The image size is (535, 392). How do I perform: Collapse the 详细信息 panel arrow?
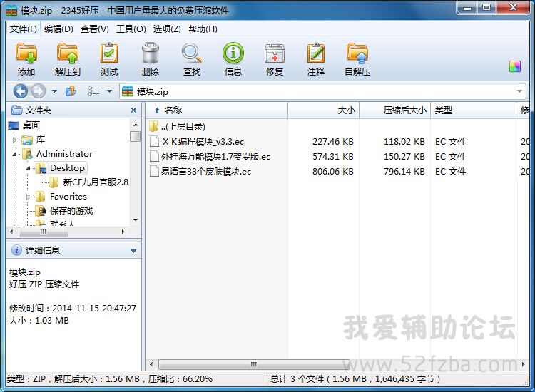[x=134, y=251]
